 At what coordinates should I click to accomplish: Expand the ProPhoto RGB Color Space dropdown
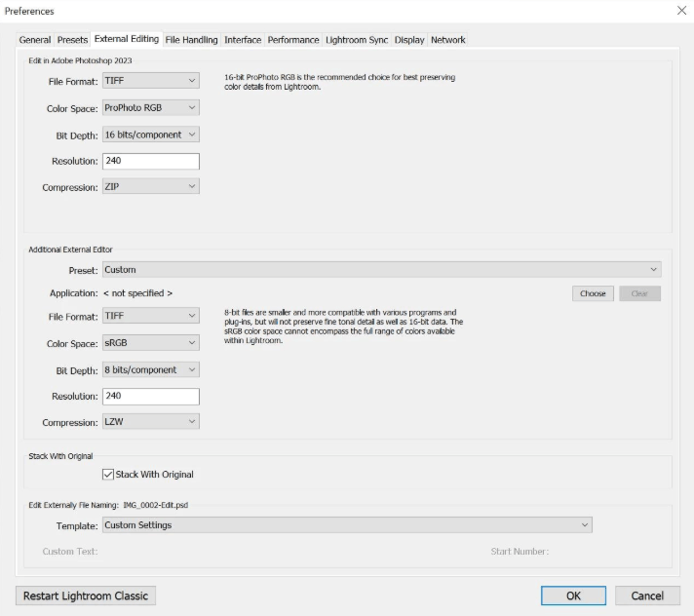[151, 107]
